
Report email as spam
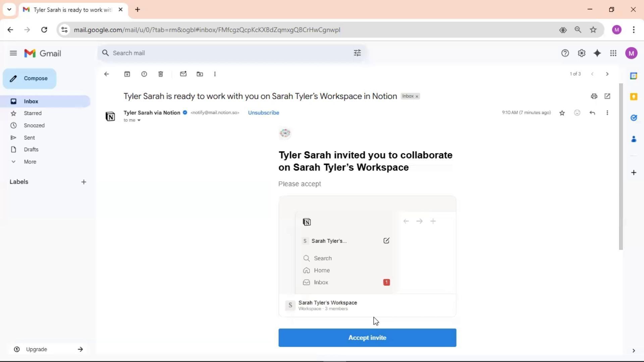[x=144, y=74]
